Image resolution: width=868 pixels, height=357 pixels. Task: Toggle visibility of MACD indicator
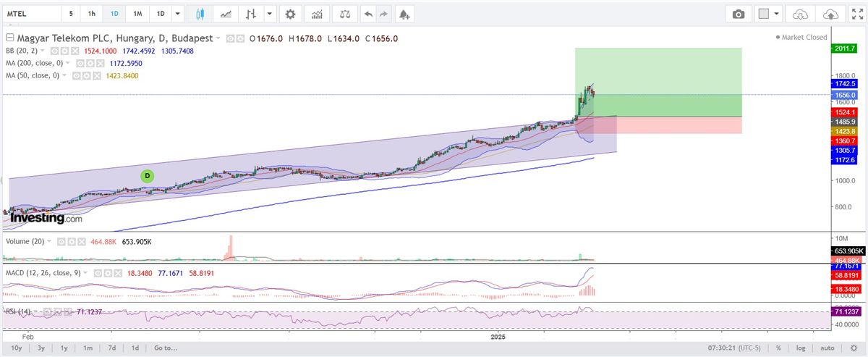click(98, 273)
